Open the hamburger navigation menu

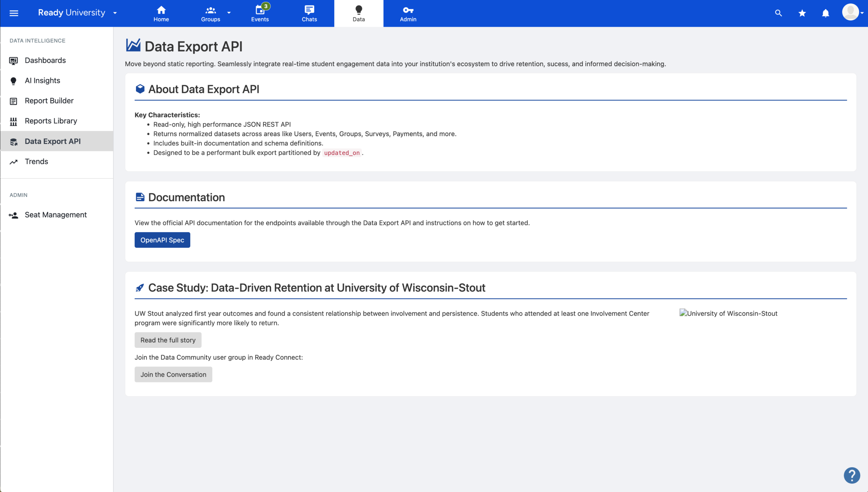[x=14, y=13]
